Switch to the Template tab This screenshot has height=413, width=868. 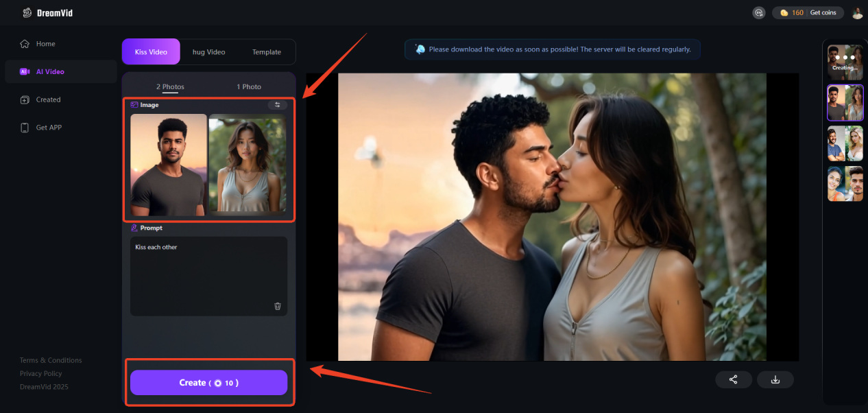266,52
